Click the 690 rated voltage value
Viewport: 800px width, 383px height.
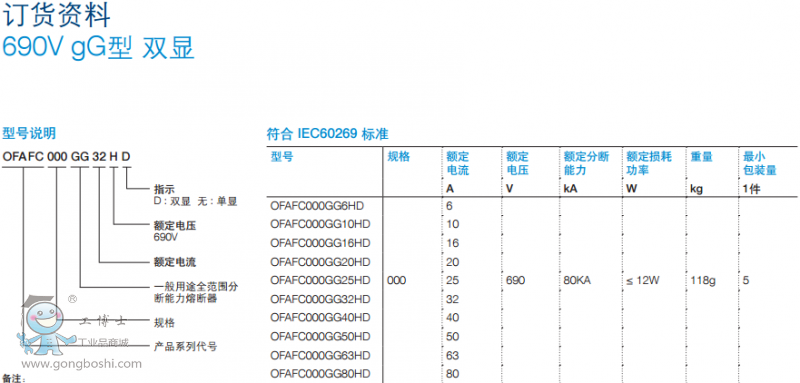pyautogui.click(x=515, y=280)
